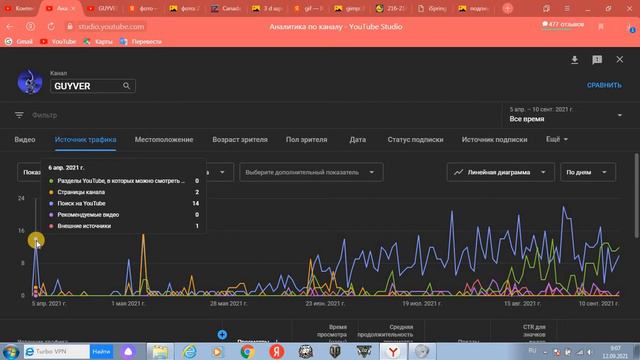Close the advanced analytics view
This screenshot has width=640, height=360.
pyautogui.click(x=620, y=60)
